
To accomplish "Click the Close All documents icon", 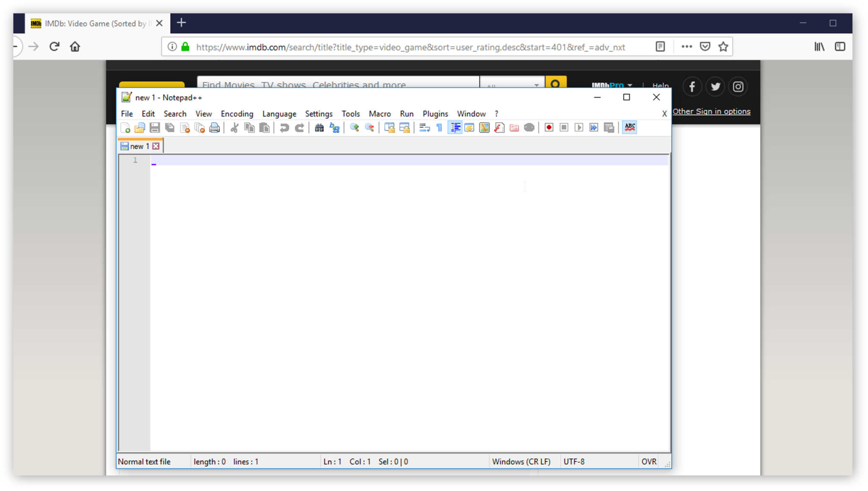I will tap(200, 128).
